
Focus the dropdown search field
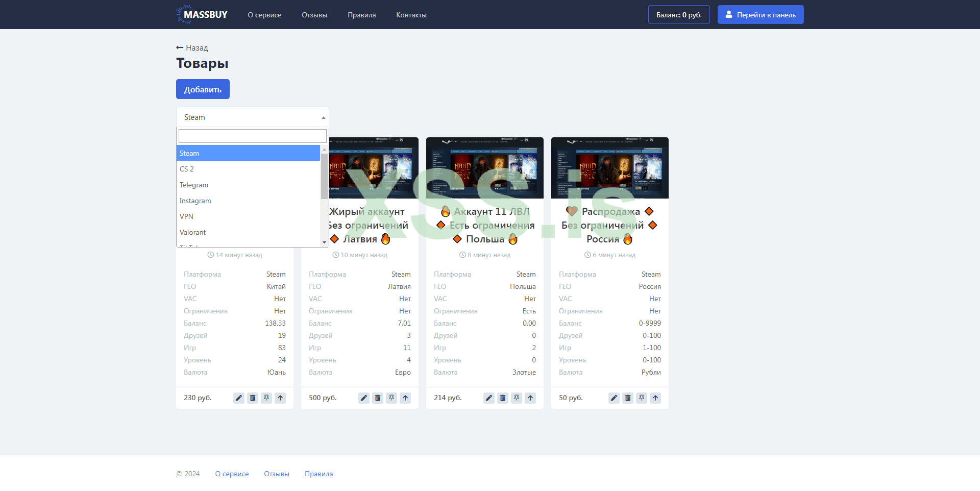[x=253, y=136]
